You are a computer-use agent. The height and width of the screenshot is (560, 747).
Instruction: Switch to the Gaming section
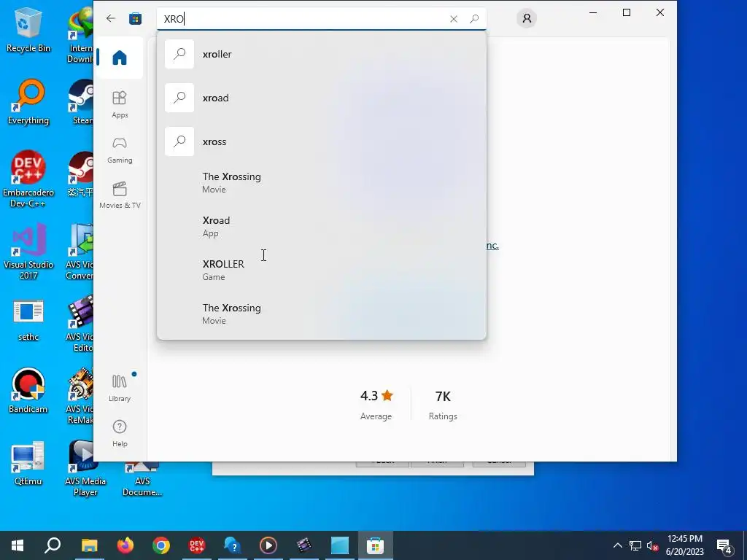tap(120, 150)
